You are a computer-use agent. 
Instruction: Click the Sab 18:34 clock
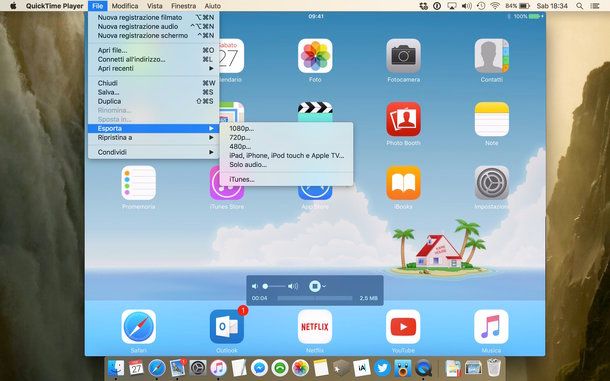pos(552,6)
